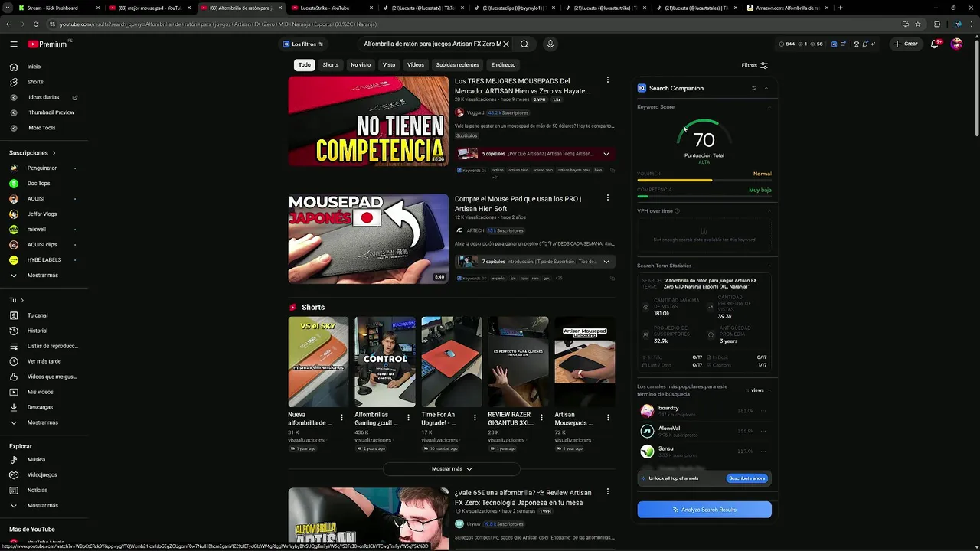The width and height of the screenshot is (980, 551).
Task: Open More Tools sidebar item
Action: (42, 128)
